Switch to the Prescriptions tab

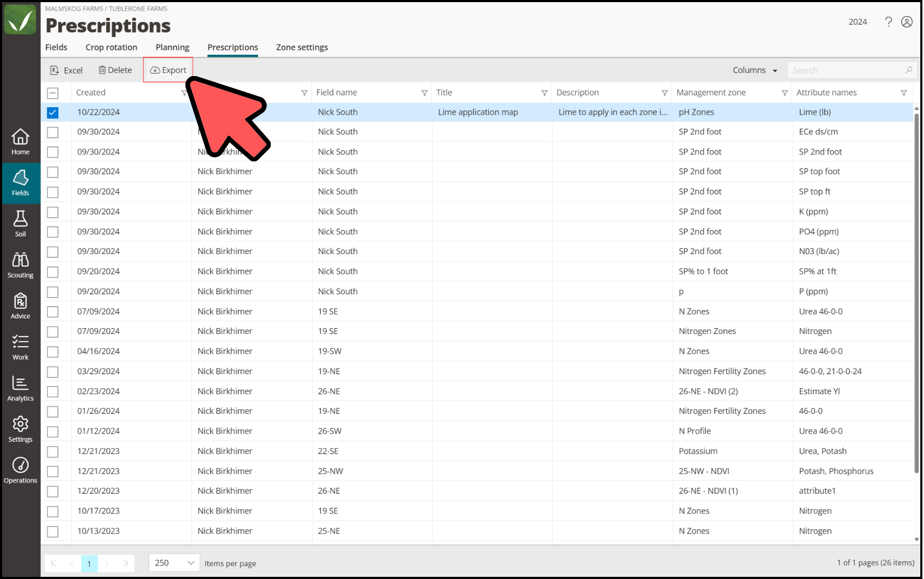(x=233, y=47)
